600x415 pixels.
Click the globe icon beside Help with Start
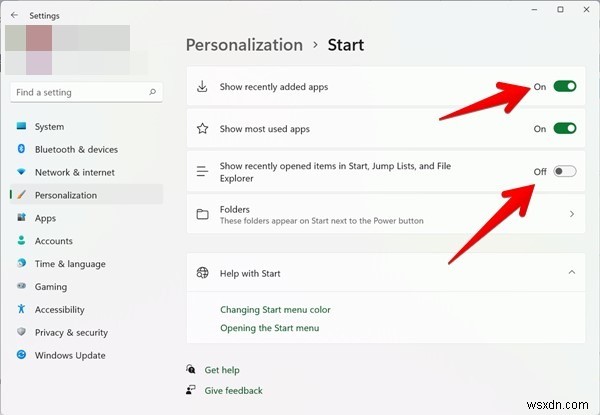pos(202,273)
